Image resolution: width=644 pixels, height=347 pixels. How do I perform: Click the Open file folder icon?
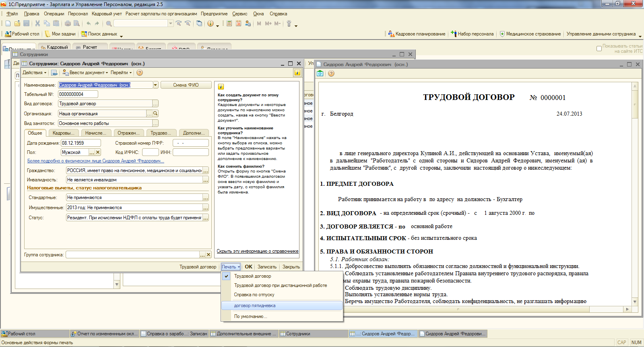pos(17,23)
